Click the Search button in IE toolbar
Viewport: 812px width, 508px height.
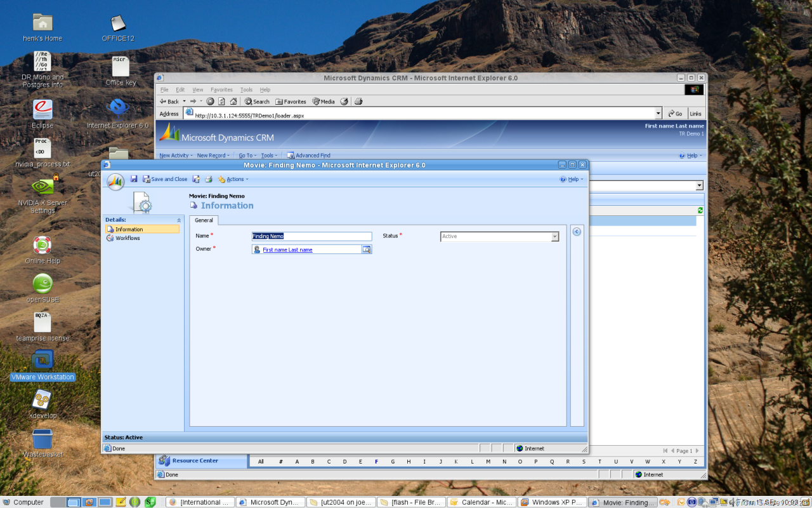(257, 102)
